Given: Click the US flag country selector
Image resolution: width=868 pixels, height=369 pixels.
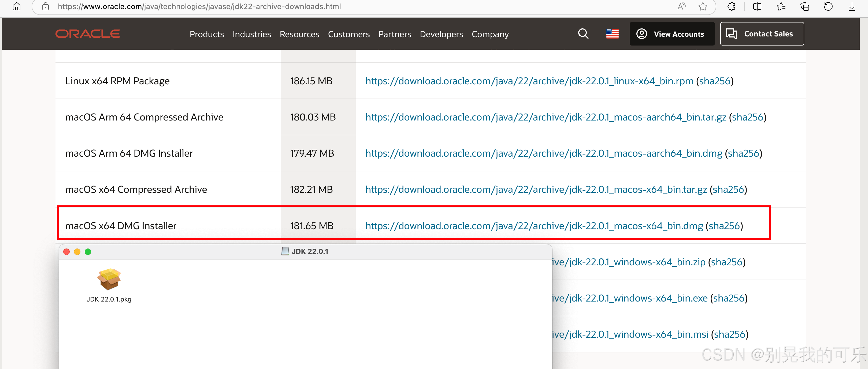Looking at the screenshot, I should [612, 34].
